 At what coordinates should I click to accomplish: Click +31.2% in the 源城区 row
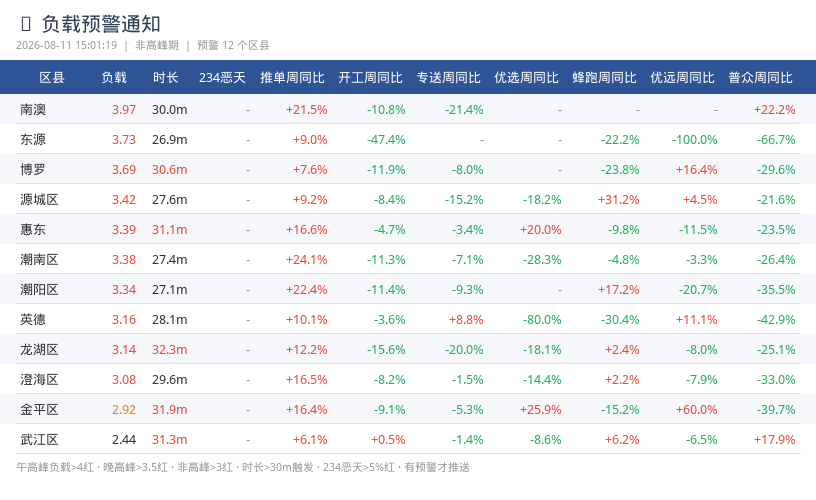[x=619, y=200]
